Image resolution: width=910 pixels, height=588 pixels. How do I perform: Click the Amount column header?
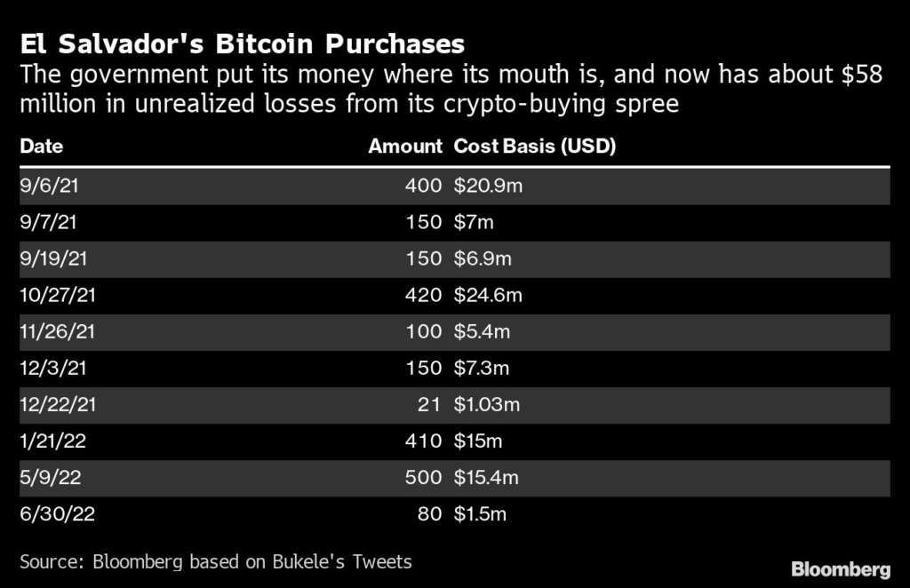coord(405,147)
